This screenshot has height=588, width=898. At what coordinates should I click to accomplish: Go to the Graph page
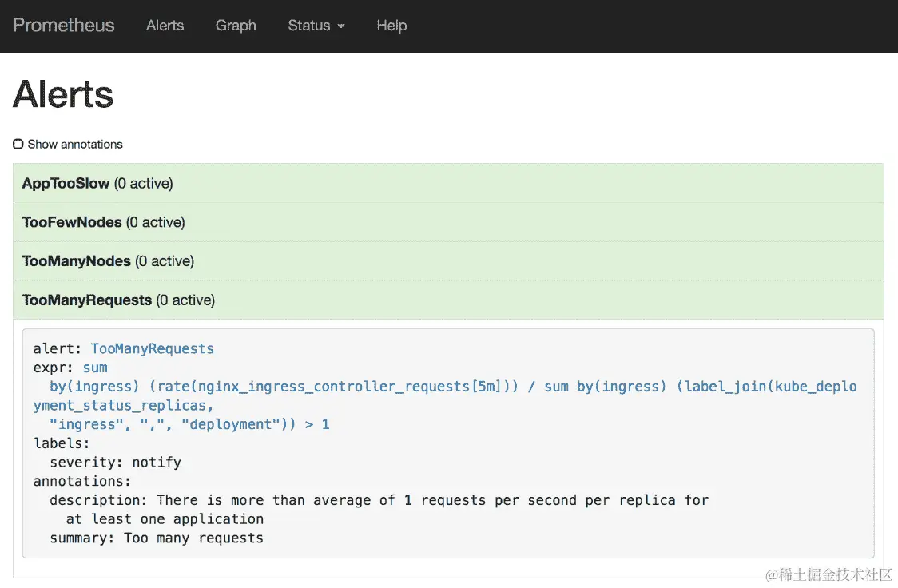[x=236, y=26]
